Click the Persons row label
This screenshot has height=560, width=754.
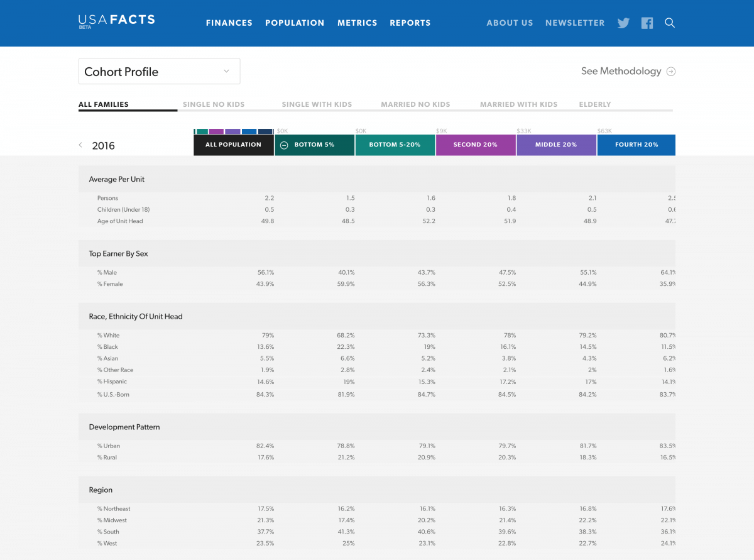[107, 198]
